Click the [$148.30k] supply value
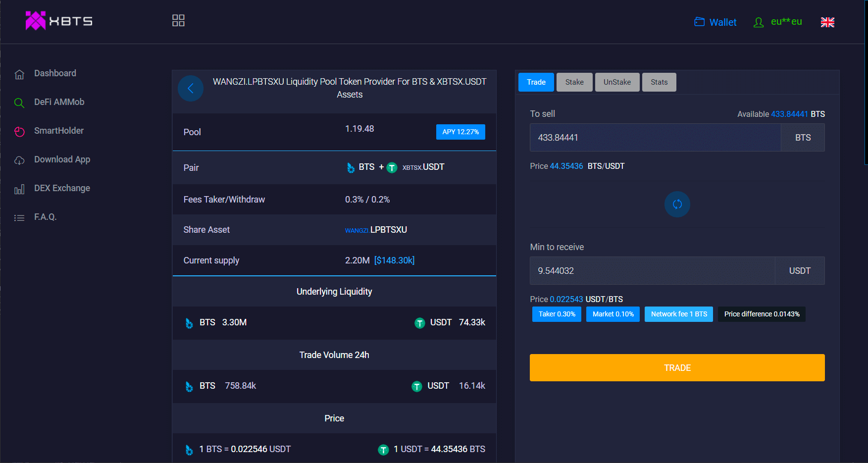 pos(394,260)
